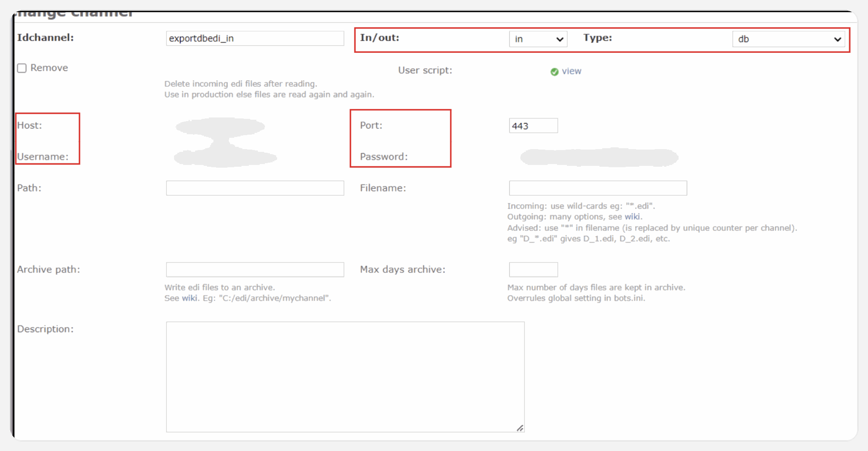Expand the Type dropdown showing db
Image resolution: width=868 pixels, height=451 pixels.
pyautogui.click(x=788, y=39)
